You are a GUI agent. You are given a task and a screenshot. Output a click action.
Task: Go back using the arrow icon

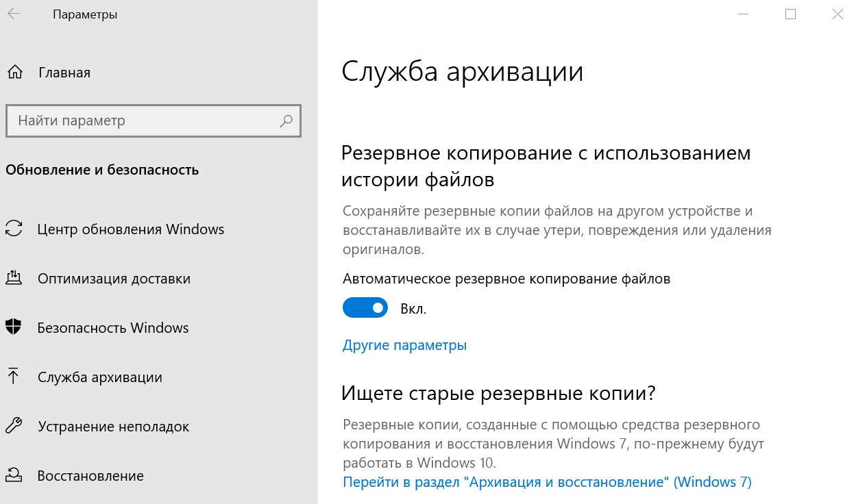[x=14, y=14]
